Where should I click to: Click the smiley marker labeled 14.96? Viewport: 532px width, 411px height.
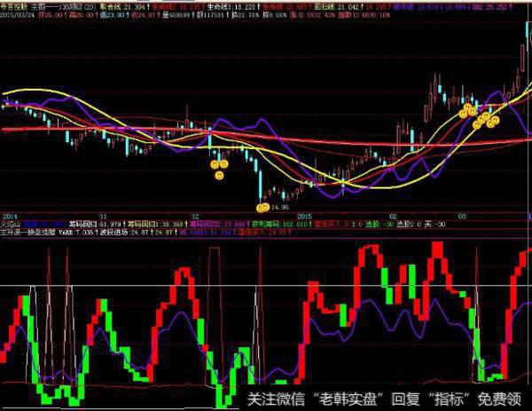pyautogui.click(x=262, y=207)
